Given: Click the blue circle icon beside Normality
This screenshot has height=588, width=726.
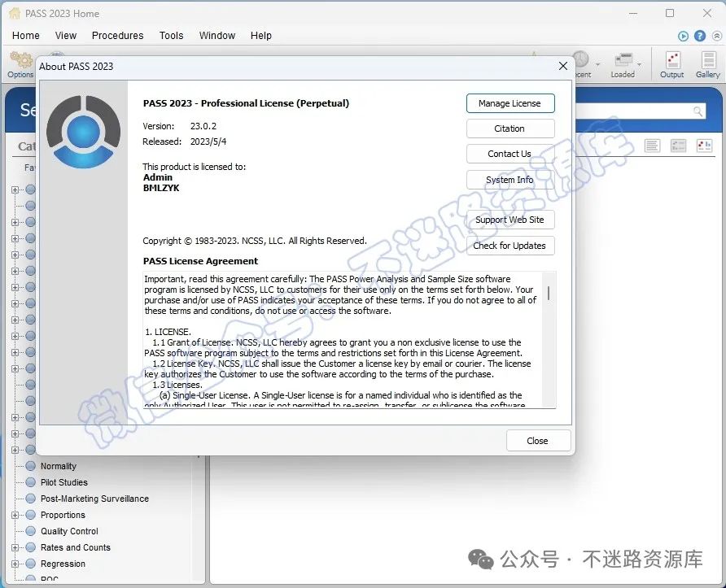Looking at the screenshot, I should click(x=31, y=466).
